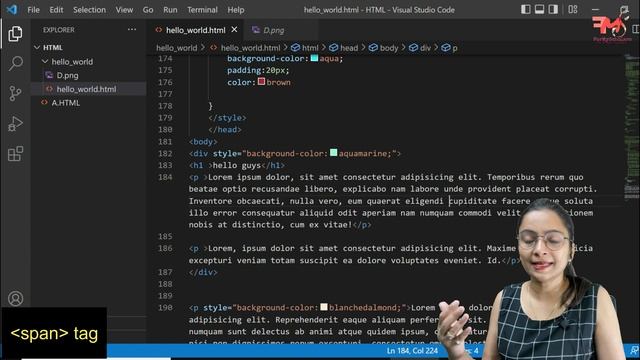The width and height of the screenshot is (640, 360).
Task: Click the VS Code logo icon
Action: tap(12, 9)
